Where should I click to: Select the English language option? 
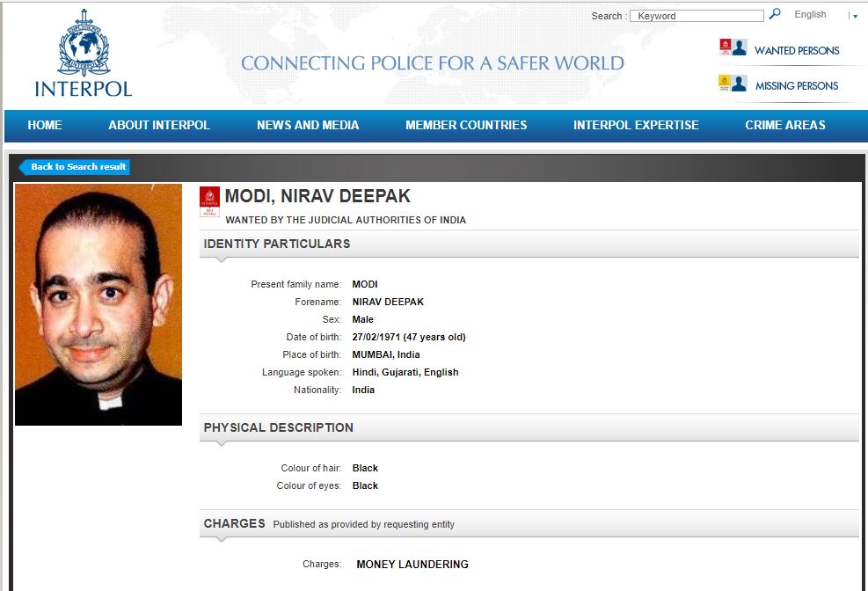click(810, 14)
